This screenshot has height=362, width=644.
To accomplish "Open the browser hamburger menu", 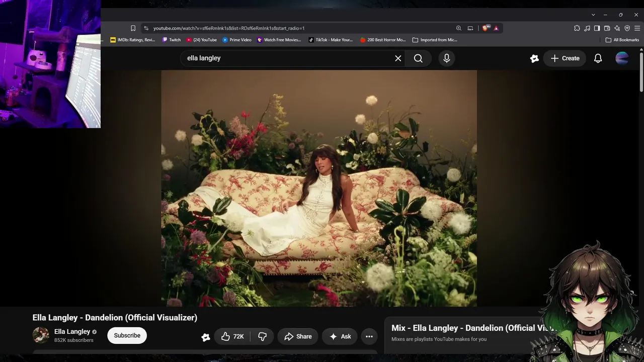I will tap(637, 28).
